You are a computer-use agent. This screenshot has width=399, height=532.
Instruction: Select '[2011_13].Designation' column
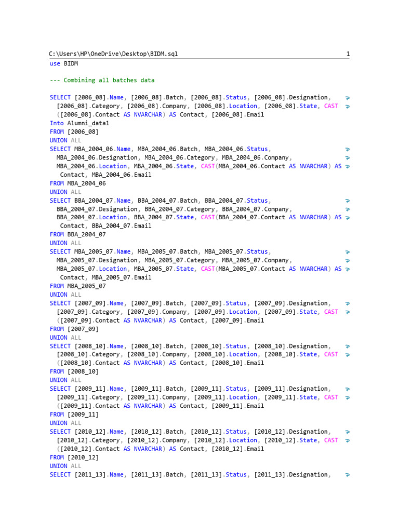pyautogui.click(x=291, y=475)
